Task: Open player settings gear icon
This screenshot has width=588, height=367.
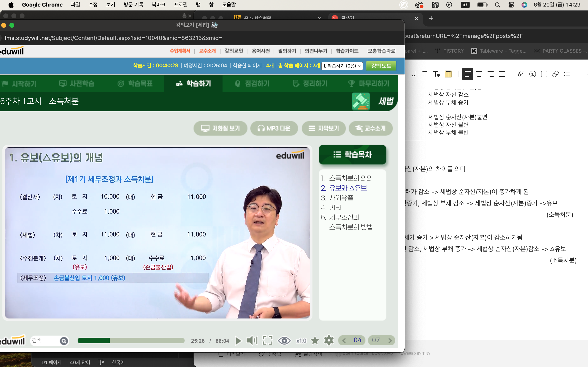Action: tap(329, 340)
